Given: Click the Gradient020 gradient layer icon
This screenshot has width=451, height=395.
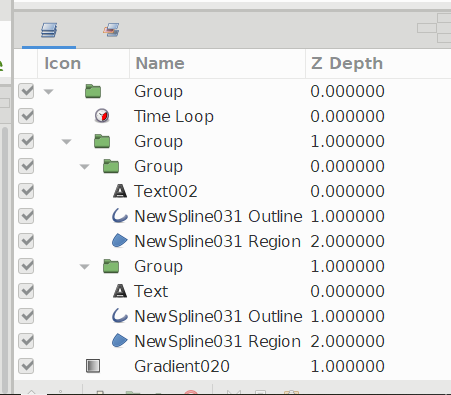Looking at the screenshot, I should coord(93,366).
